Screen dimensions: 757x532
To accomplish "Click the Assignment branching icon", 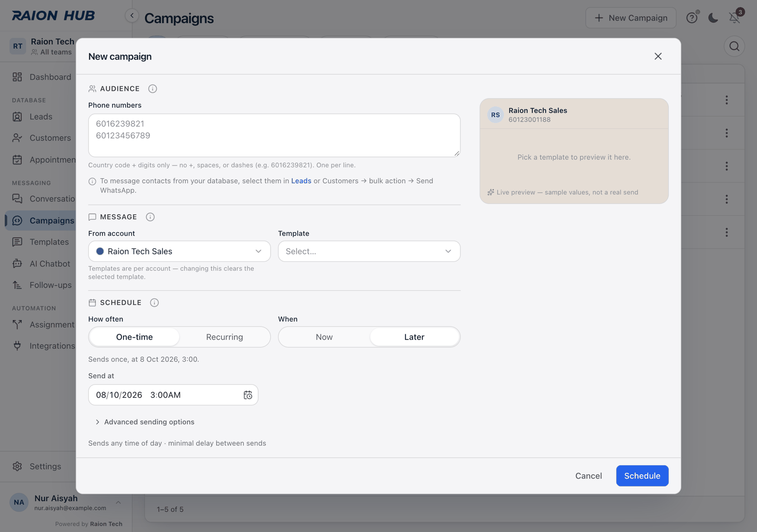I will (x=18, y=324).
